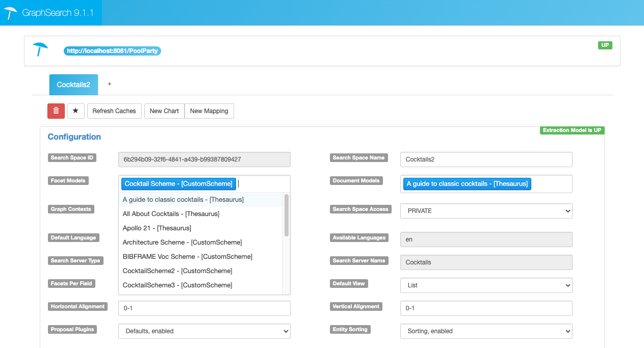Create a New Chart
This screenshot has width=644, height=348.
pyautogui.click(x=164, y=111)
